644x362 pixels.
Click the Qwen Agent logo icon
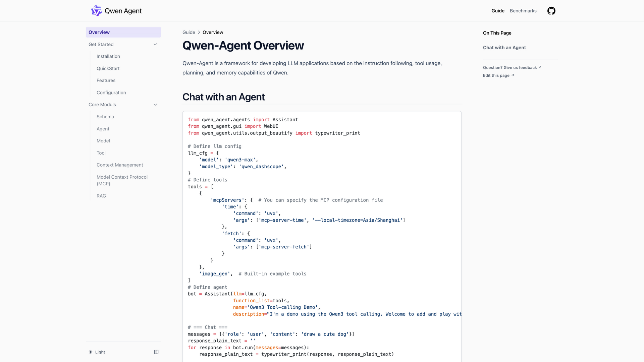tap(96, 11)
